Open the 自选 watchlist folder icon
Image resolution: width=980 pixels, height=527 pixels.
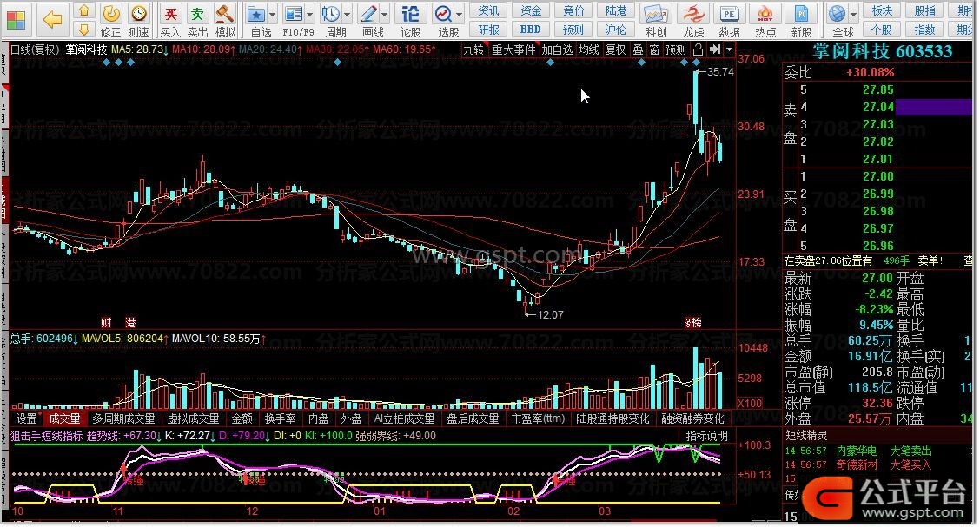click(x=256, y=20)
